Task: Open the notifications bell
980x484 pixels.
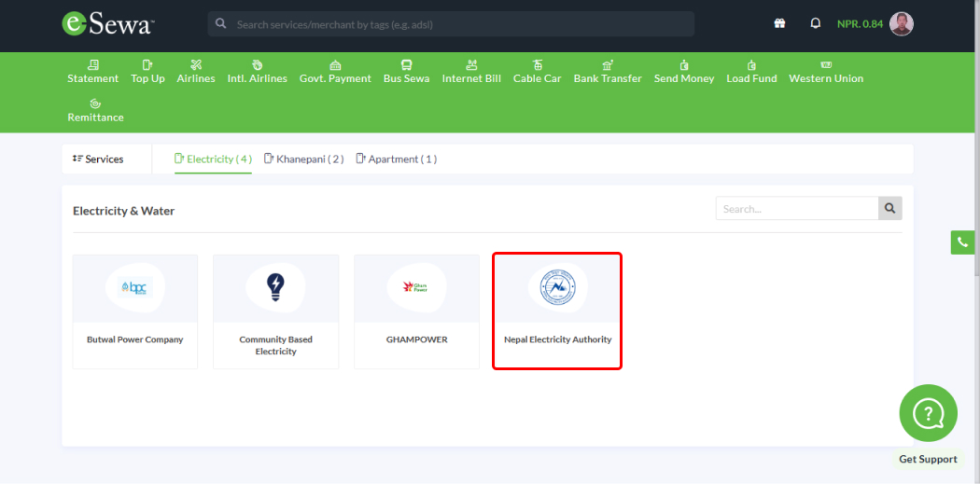Action: tap(815, 23)
